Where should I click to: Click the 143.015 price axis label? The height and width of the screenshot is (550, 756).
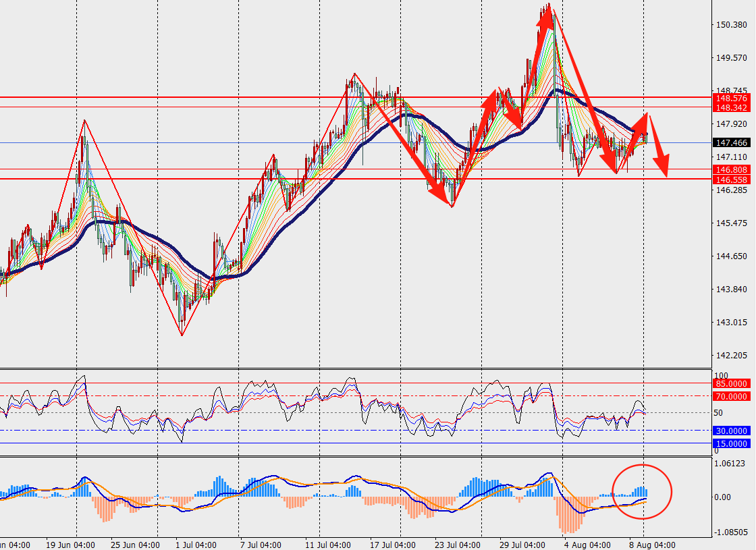coord(732,323)
